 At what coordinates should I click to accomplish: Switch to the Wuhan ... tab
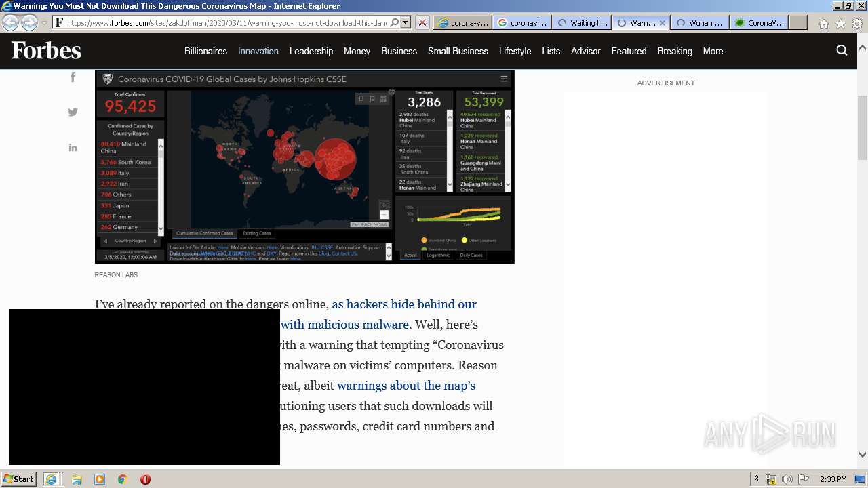coord(699,22)
